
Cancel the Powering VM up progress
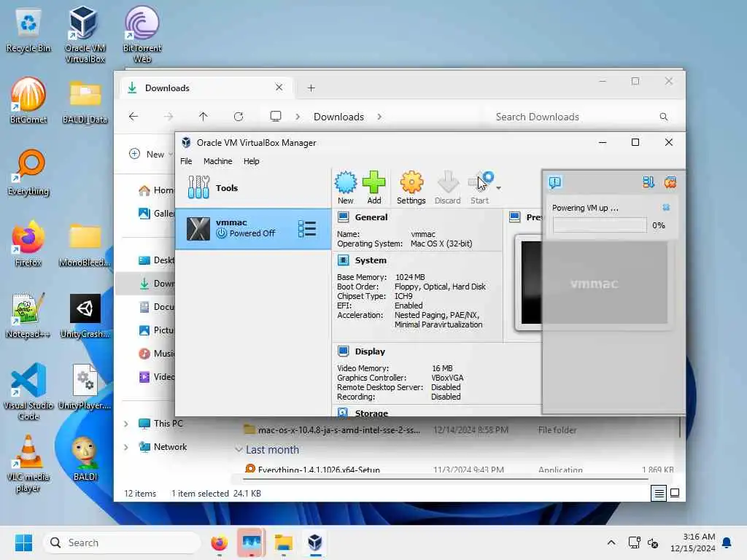pyautogui.click(x=666, y=208)
